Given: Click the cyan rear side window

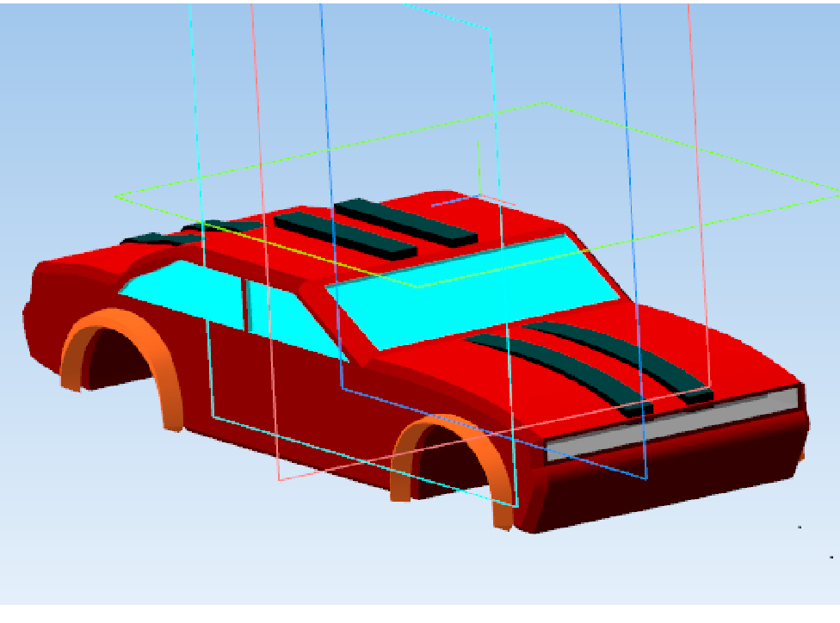Looking at the screenshot, I should 182,293.
